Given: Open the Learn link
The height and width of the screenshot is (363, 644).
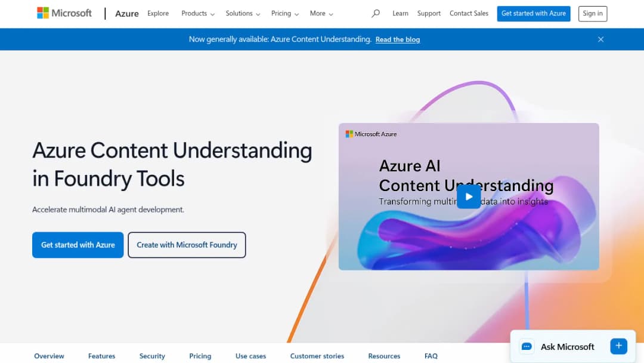Looking at the screenshot, I should click(401, 14).
